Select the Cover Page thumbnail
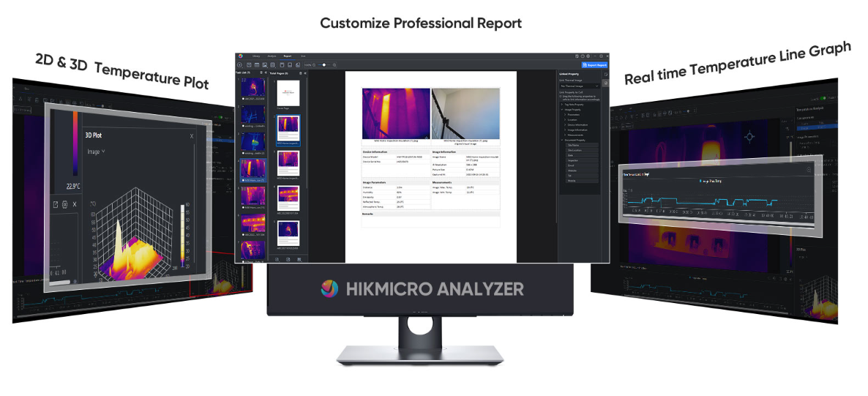The width and height of the screenshot is (868, 396). click(288, 93)
